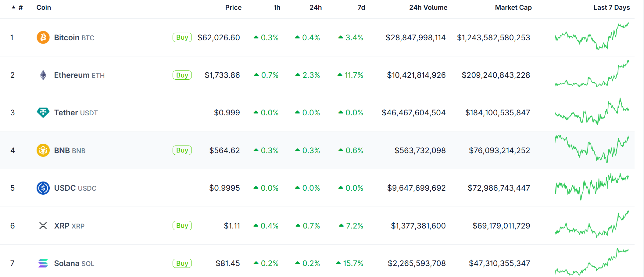Click Ethereum market cap $209,240,843,228
The width and height of the screenshot is (644, 277).
coord(496,75)
